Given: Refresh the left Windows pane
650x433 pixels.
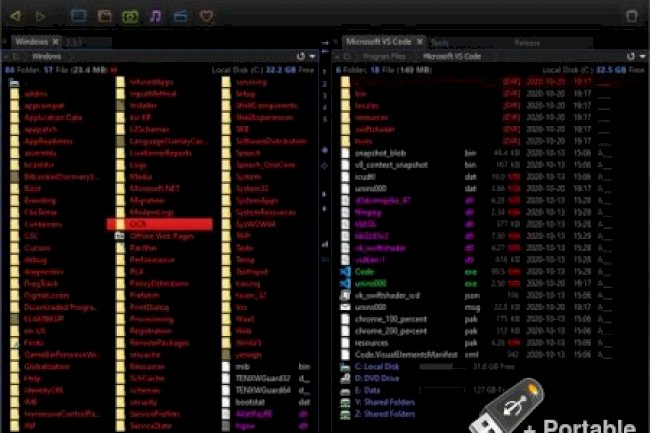Looking at the screenshot, I should point(301,56).
